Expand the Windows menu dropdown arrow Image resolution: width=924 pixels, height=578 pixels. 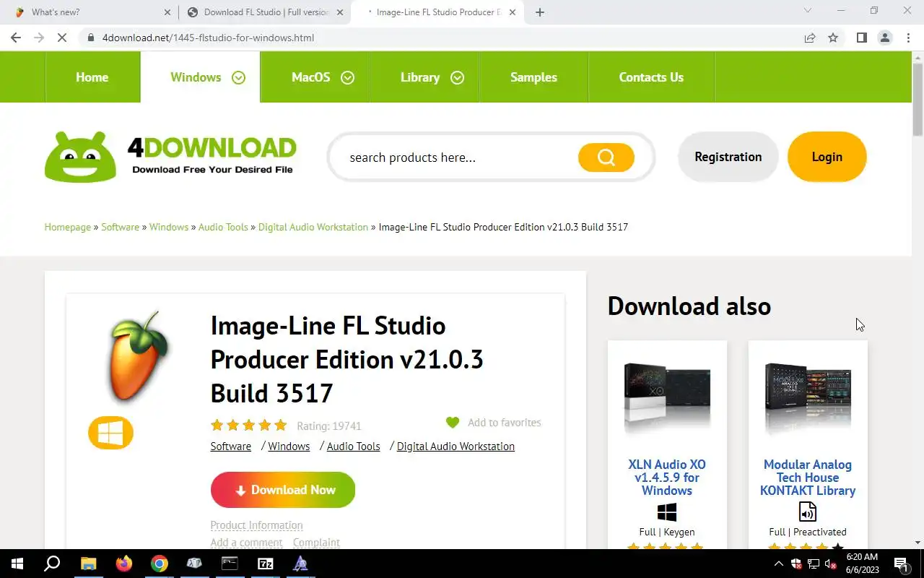pyautogui.click(x=238, y=77)
